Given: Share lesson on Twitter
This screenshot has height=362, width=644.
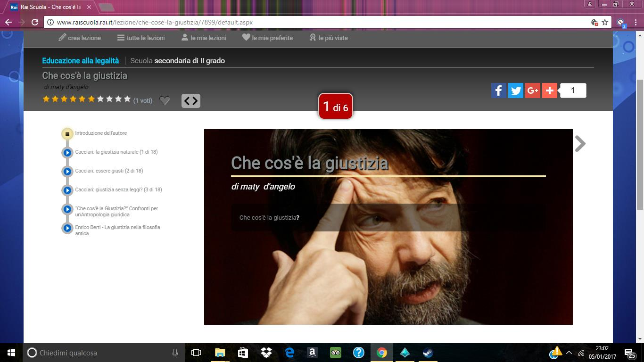Looking at the screenshot, I should tap(516, 90).
